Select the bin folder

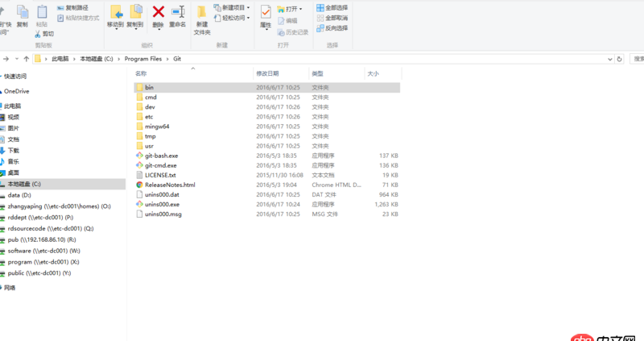tap(267, 87)
